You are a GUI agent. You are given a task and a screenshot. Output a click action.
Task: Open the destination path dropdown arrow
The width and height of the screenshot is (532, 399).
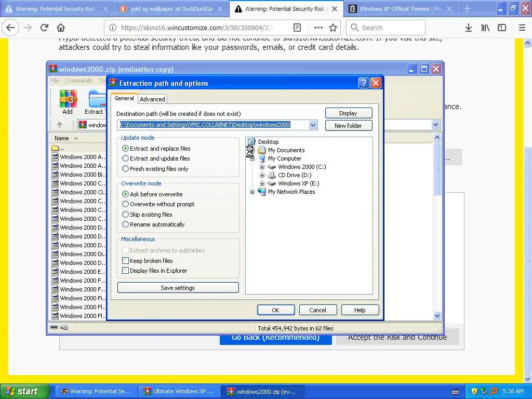[313, 125]
